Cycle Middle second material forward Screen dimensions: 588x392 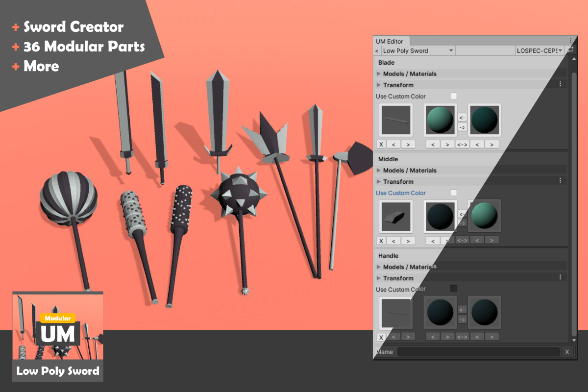491,241
